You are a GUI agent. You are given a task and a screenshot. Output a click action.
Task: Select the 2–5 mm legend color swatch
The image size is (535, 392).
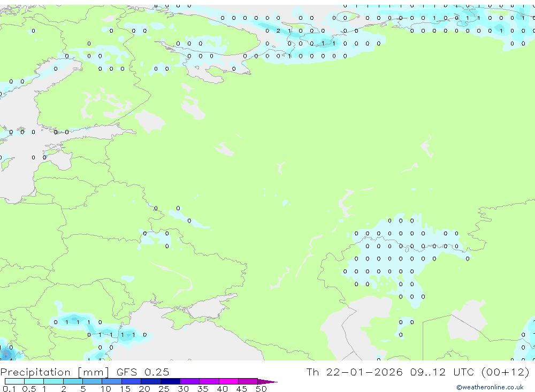(73, 381)
